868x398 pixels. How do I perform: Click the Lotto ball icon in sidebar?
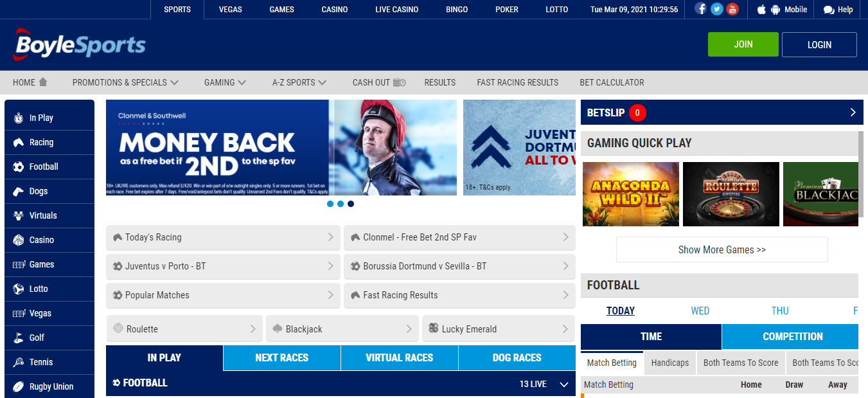point(18,289)
